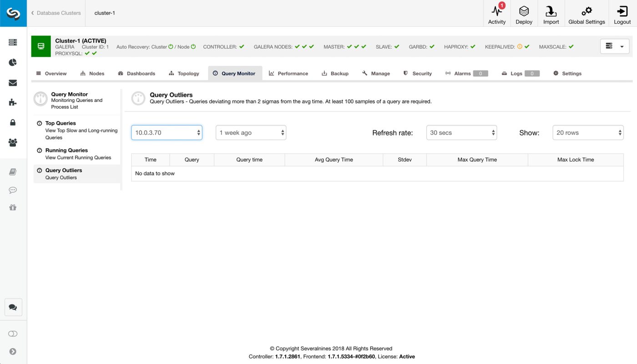
Task: Open the Import cluster icon
Action: point(551,13)
